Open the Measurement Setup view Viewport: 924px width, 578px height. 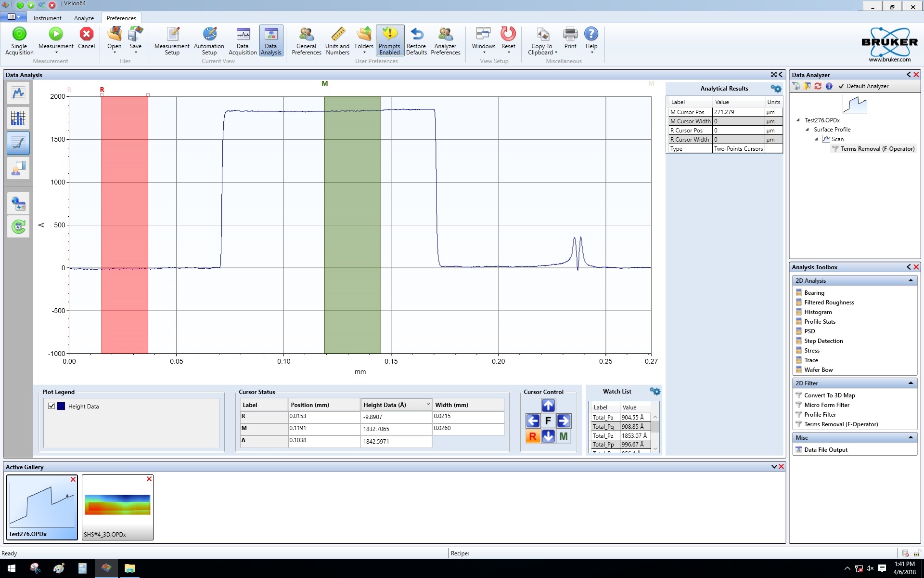coord(172,40)
